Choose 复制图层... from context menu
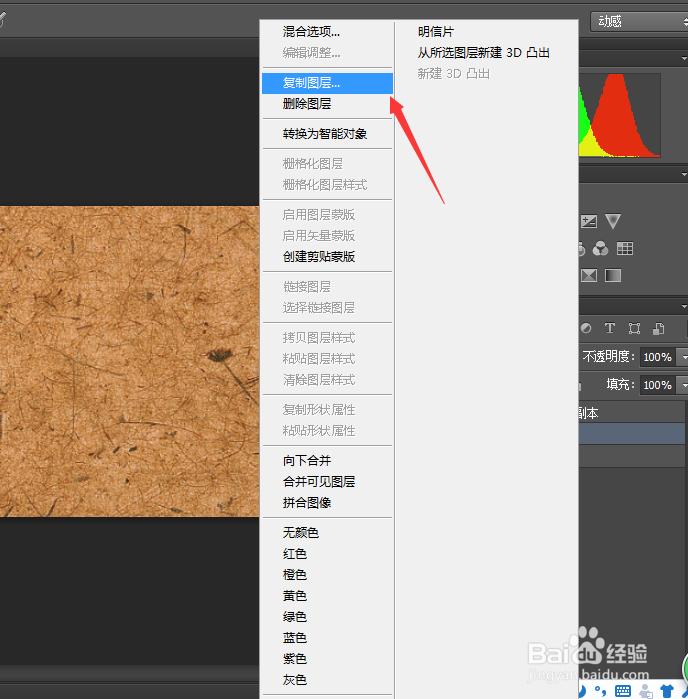This screenshot has height=699, width=688. [327, 83]
